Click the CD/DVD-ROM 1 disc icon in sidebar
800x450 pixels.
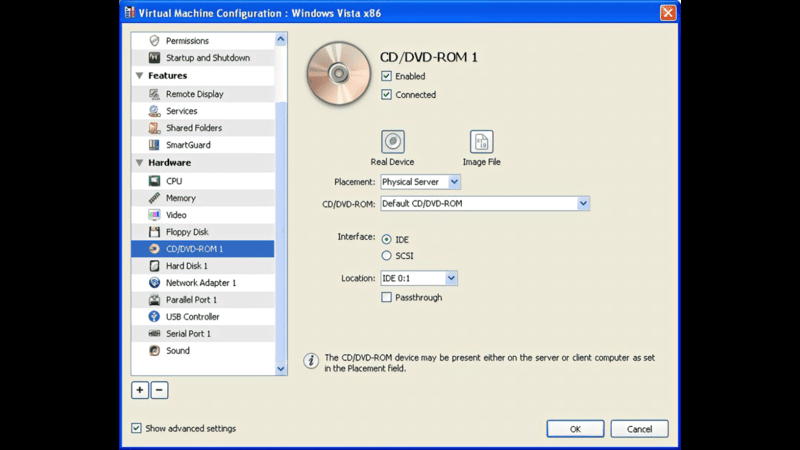pyautogui.click(x=154, y=249)
